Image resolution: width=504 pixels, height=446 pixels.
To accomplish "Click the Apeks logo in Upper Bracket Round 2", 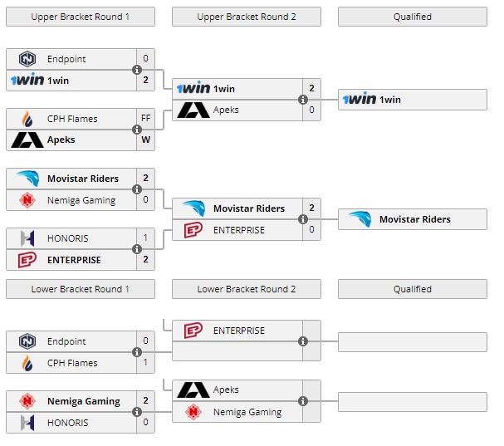I will click(x=193, y=110).
